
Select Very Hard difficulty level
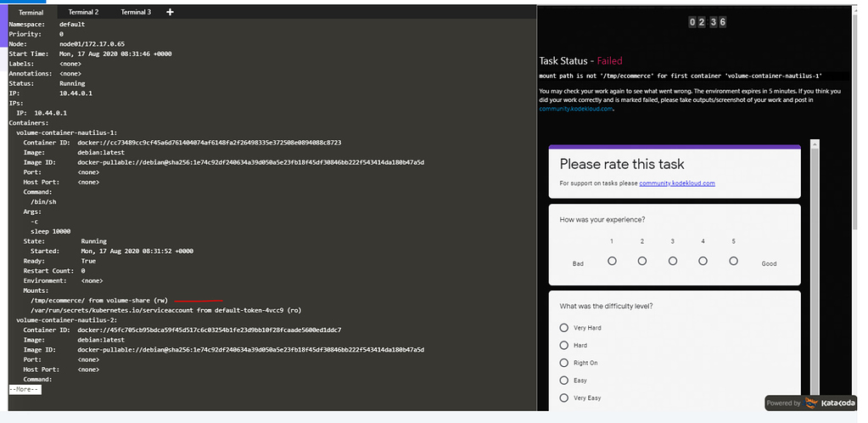(564, 328)
